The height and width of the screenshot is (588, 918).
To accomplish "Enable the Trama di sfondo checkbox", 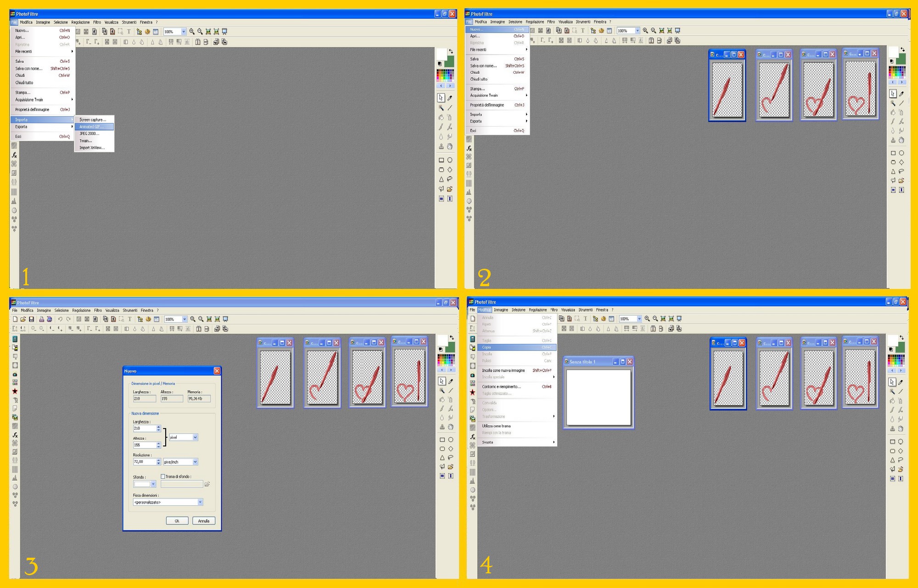I will [x=163, y=477].
